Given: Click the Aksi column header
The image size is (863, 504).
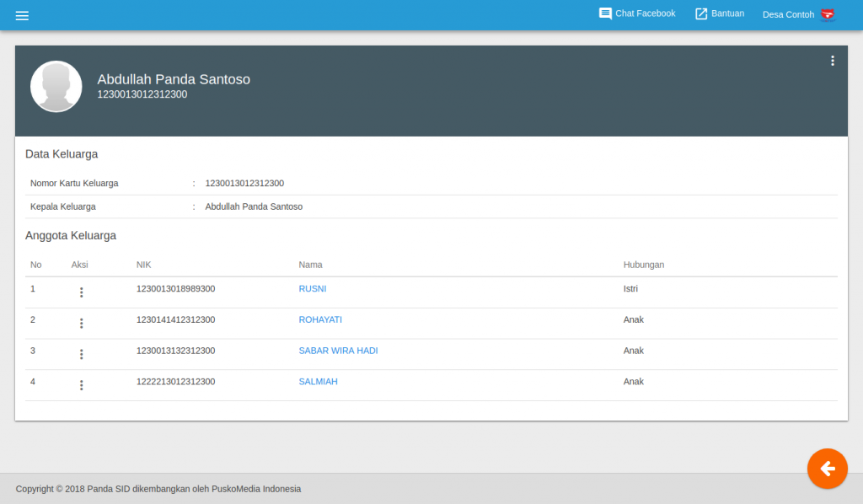Looking at the screenshot, I should (x=79, y=265).
